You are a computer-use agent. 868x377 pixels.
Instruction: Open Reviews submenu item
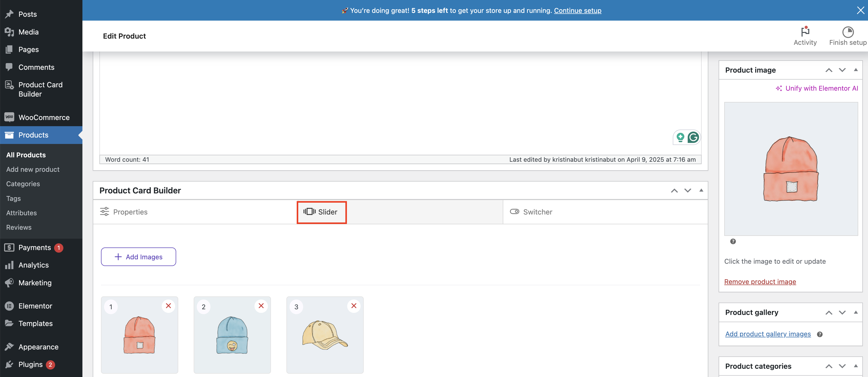point(19,227)
